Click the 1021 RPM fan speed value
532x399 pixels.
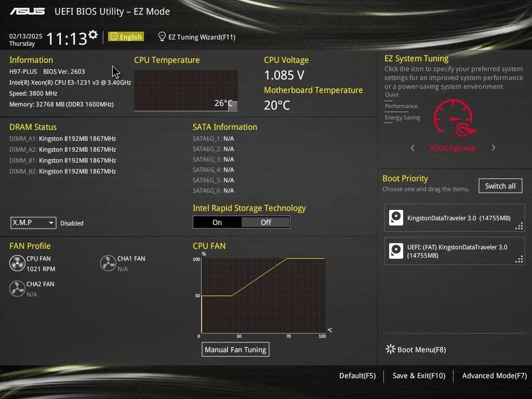pos(41,269)
